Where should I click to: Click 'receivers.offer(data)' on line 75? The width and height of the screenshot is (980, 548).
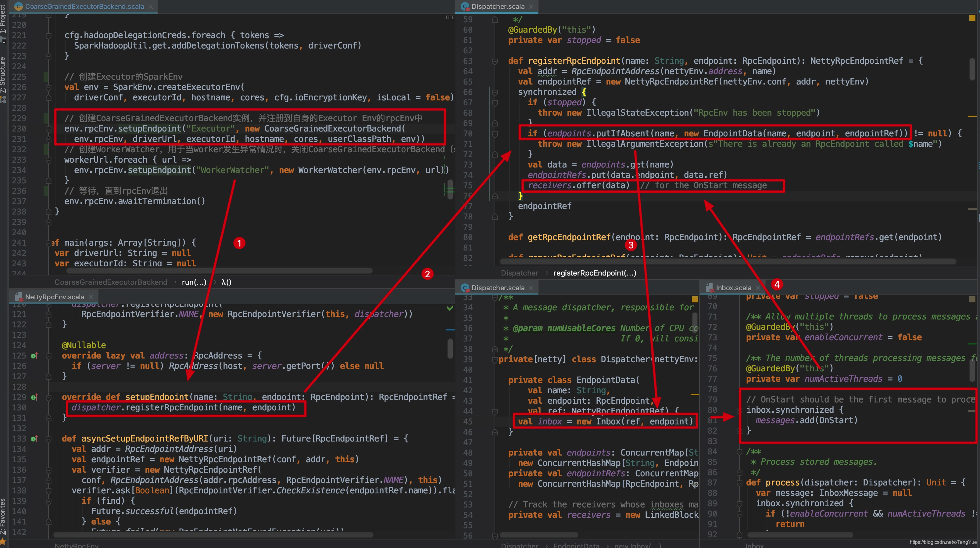pos(579,186)
